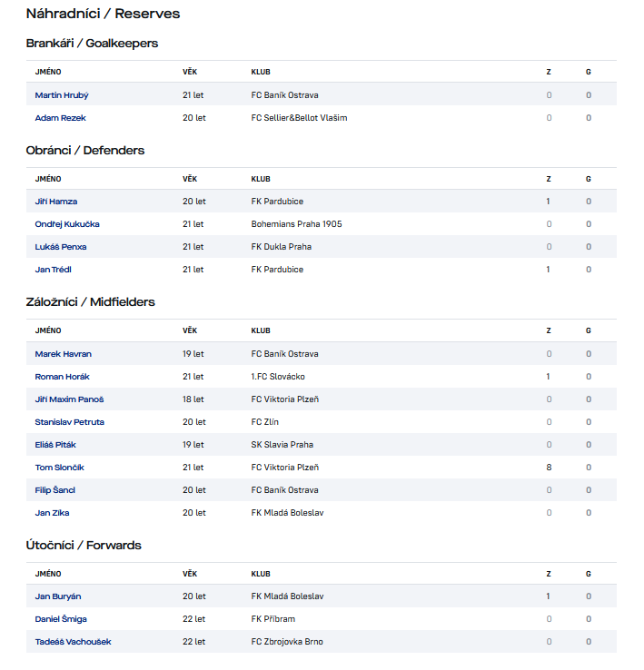Click Adam Rezek name link
This screenshot has height=670, width=644.
(x=60, y=118)
